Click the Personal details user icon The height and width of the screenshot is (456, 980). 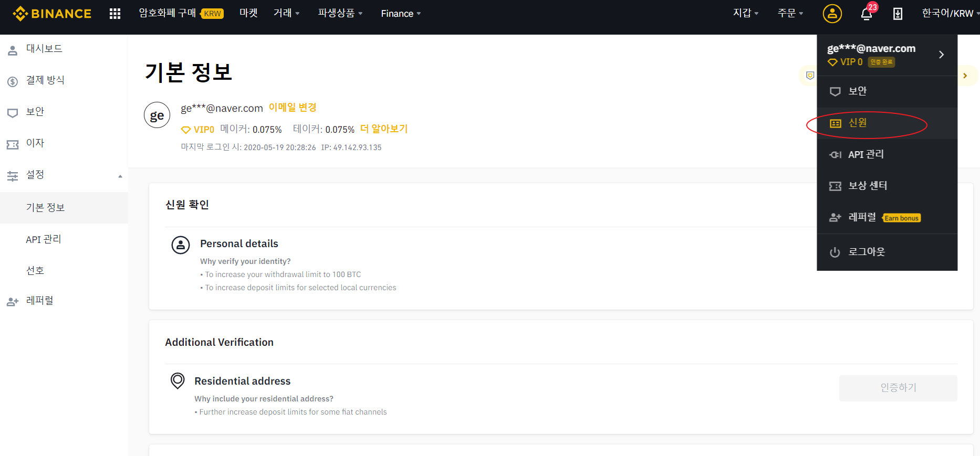tap(181, 245)
